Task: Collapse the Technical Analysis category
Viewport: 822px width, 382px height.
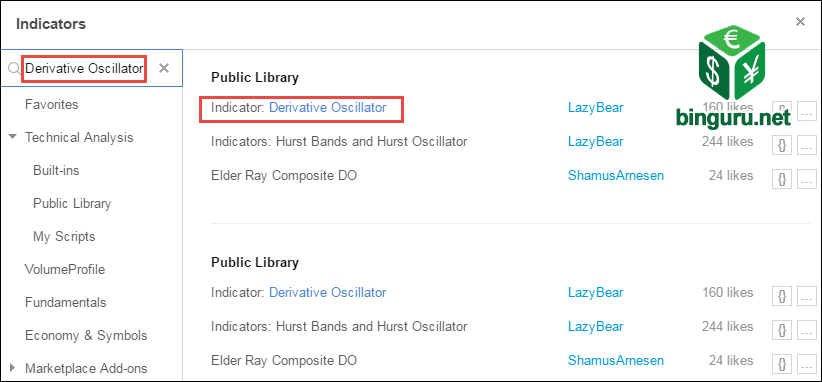Action: coord(13,137)
